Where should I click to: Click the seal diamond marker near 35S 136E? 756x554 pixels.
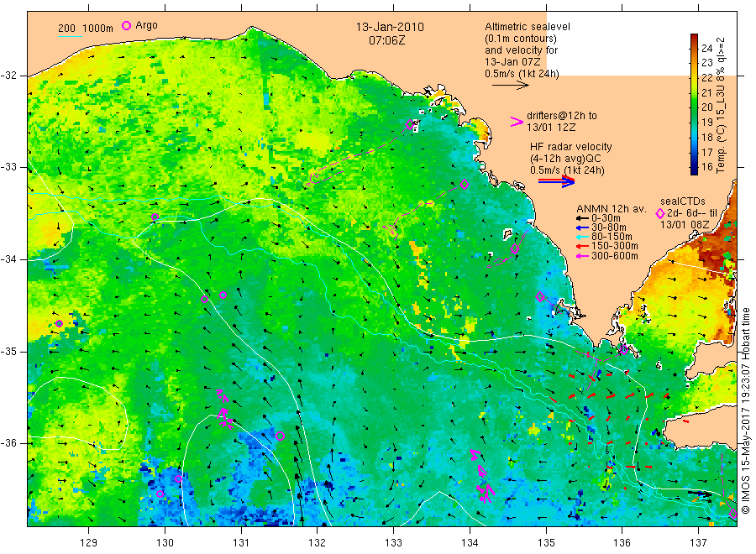point(624,349)
